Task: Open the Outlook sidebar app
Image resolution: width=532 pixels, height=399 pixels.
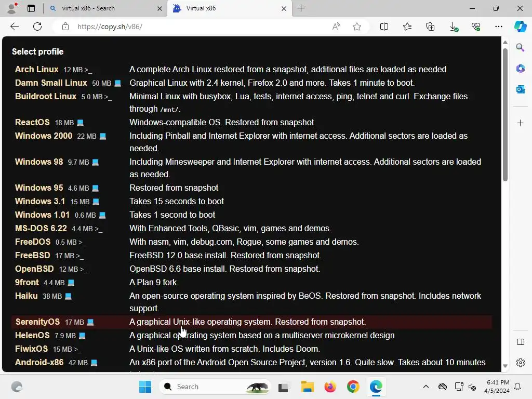Action: point(520,89)
